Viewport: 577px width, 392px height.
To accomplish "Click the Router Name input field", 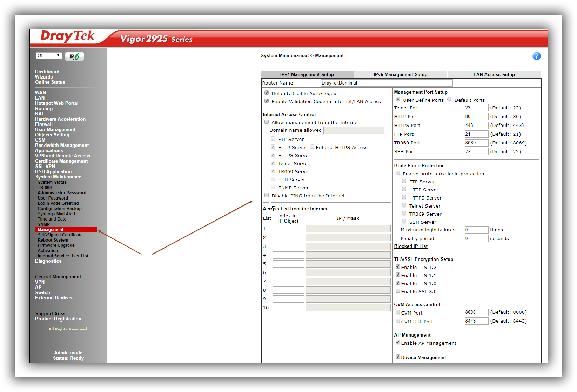I will 386,83.
